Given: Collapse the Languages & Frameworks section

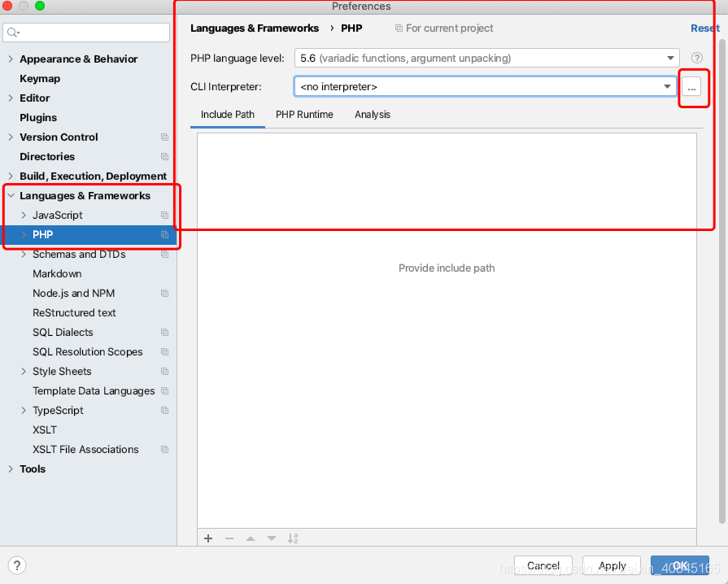Looking at the screenshot, I should coord(11,195).
